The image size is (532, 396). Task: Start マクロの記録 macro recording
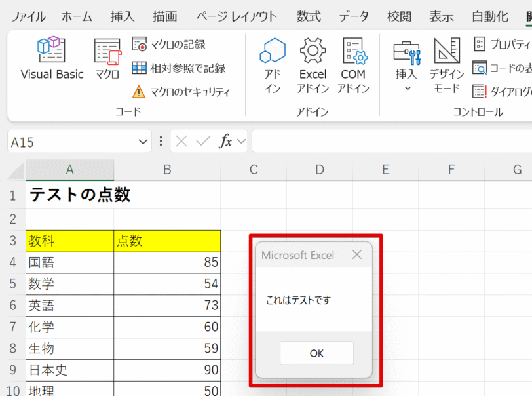point(169,45)
